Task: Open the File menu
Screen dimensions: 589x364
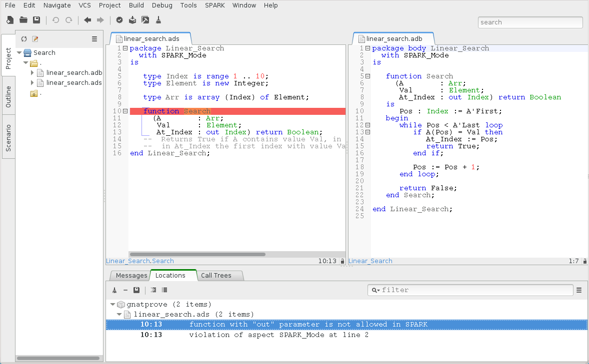Action: click(10, 5)
